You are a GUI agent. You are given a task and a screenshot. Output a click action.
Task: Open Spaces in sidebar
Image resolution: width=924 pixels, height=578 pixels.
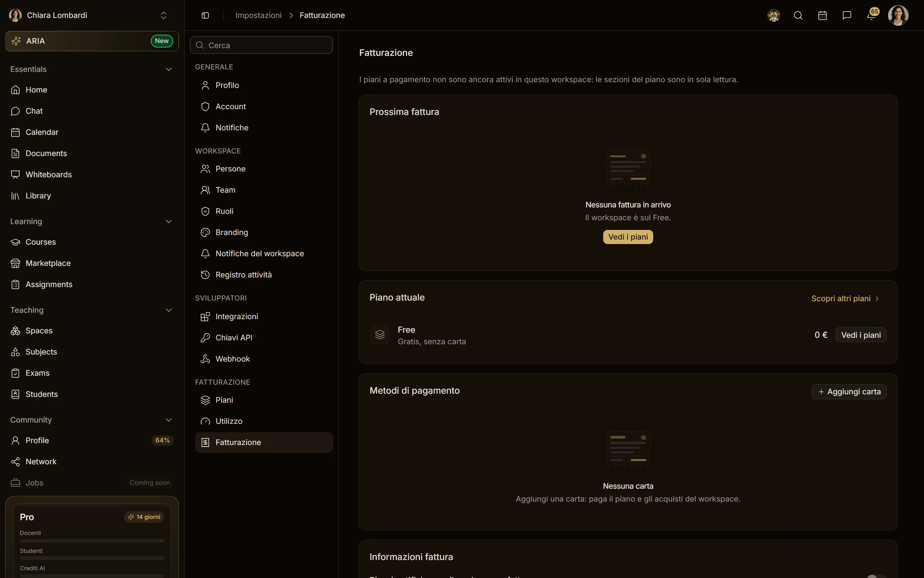(92, 331)
